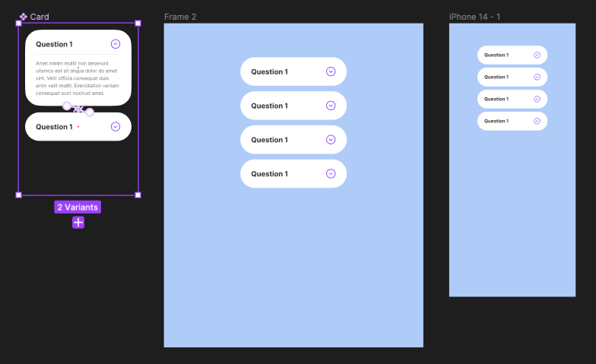This screenshot has height=364, width=596.
Task: Select Question 1 heading in expanded card
Action: [x=54, y=44]
